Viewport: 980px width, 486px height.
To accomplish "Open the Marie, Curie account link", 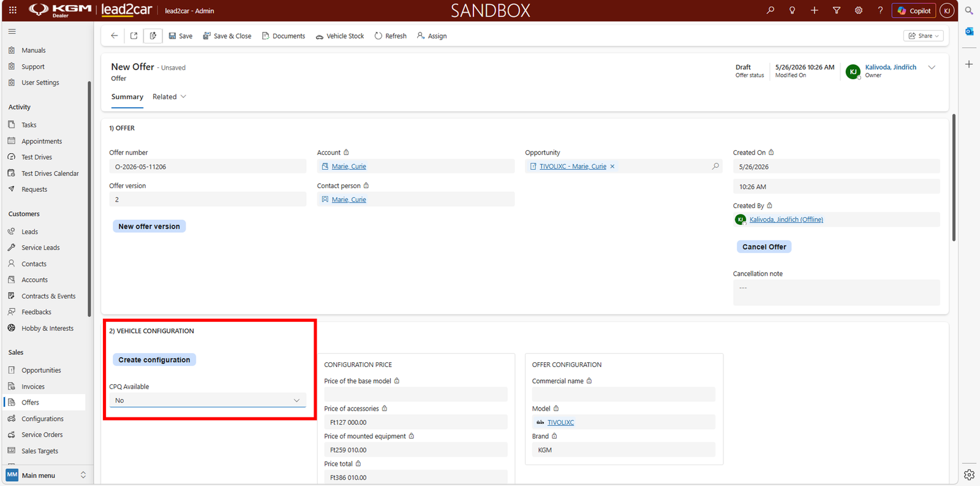I will pyautogui.click(x=349, y=167).
